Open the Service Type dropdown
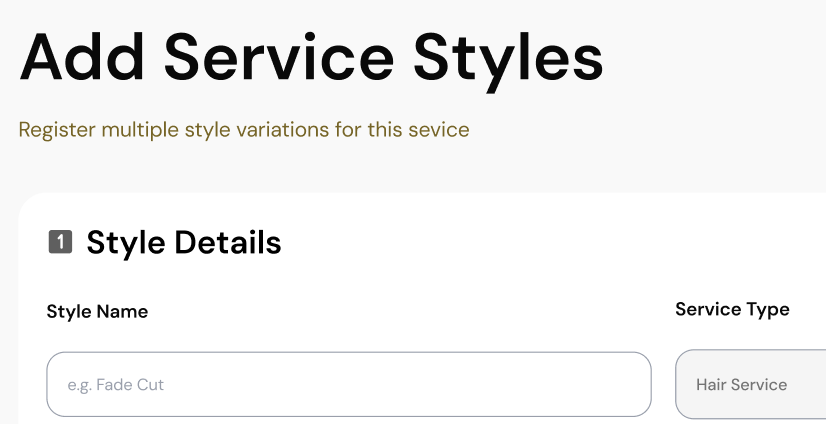826x424 pixels. click(750, 384)
